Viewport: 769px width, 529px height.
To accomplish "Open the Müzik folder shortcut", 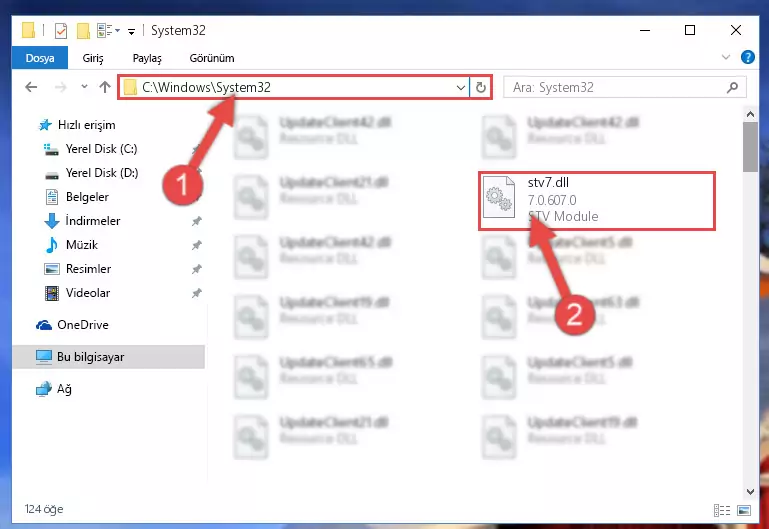I will pyautogui.click(x=71, y=245).
